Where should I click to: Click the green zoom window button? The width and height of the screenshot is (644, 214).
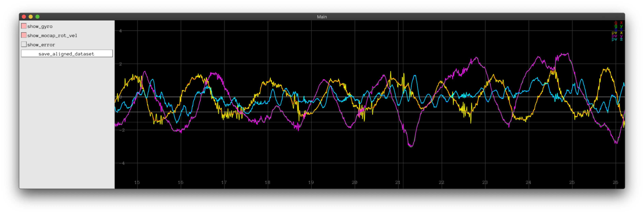37,17
